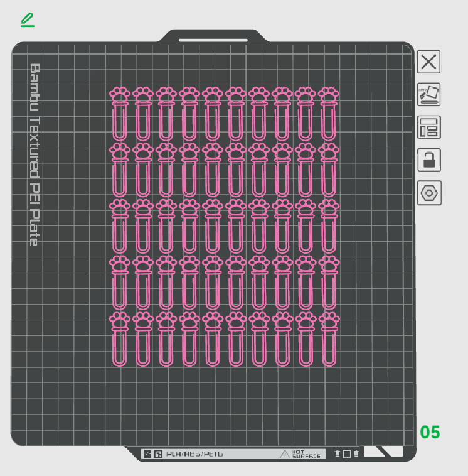
Task: Open plate settings hexagon icon
Action: 429,193
